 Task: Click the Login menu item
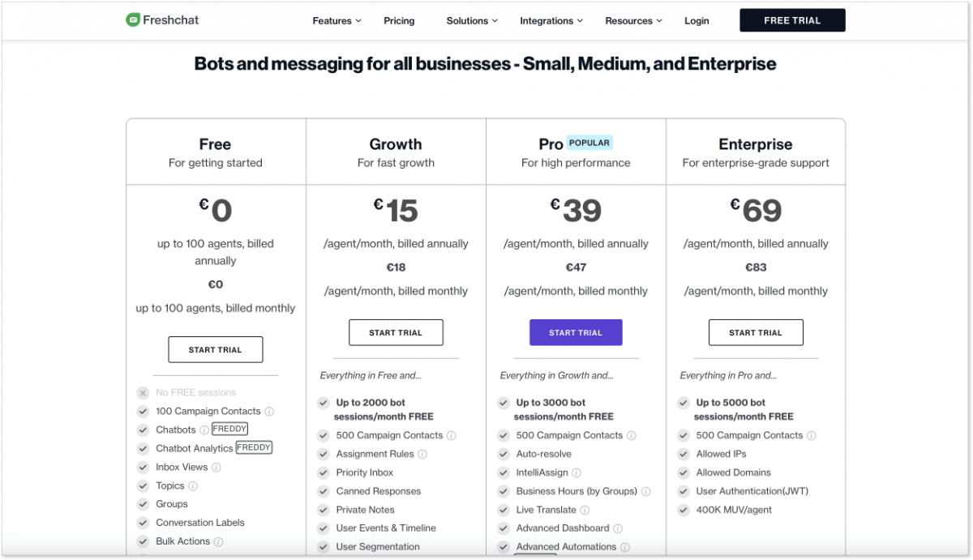coord(697,20)
